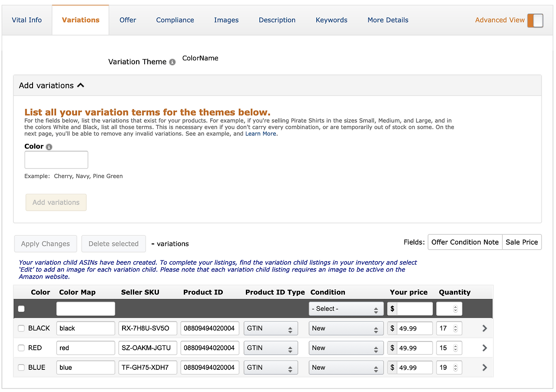Click the bulk Color Map input in header row
Viewport: 556px width, 392px height.
point(86,309)
